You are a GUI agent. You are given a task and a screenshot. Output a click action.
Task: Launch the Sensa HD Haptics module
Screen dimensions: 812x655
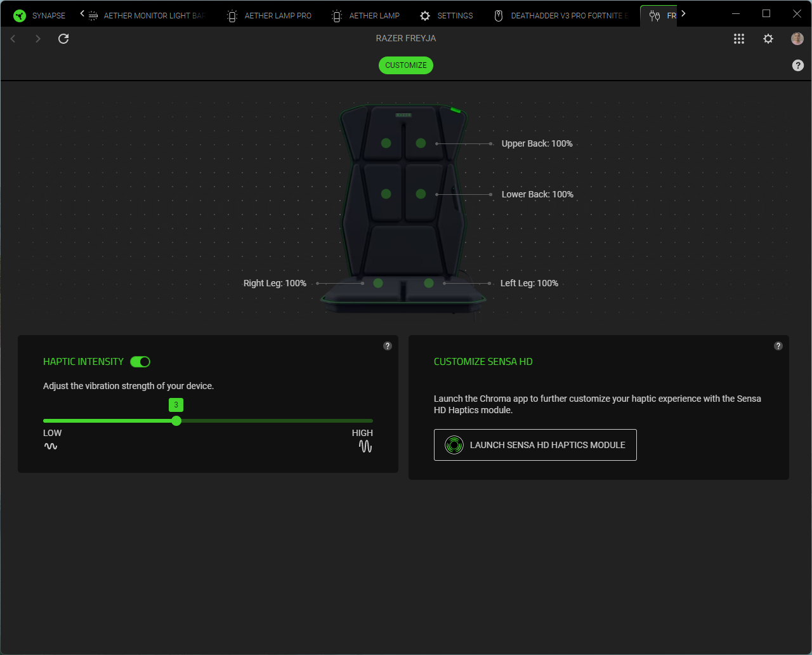point(535,445)
